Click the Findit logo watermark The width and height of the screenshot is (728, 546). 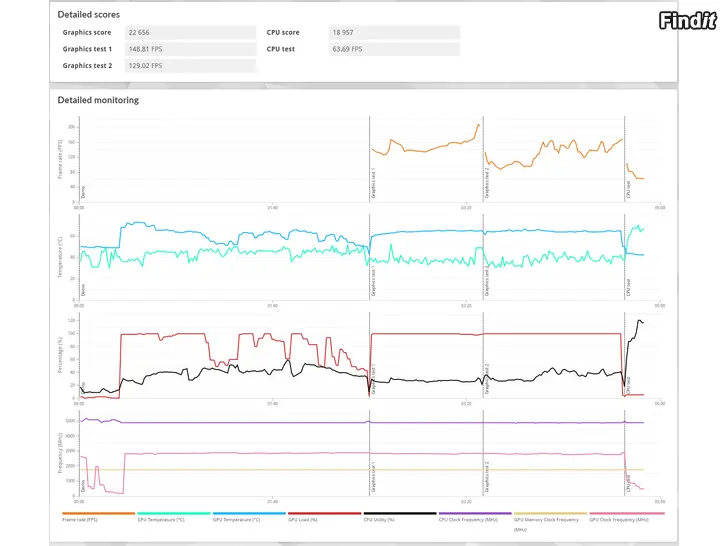pos(688,20)
